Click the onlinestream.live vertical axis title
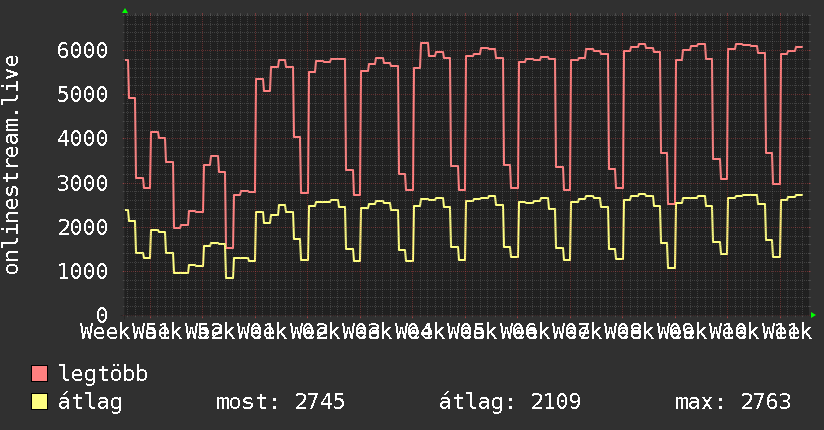Screen dimensions: 824x430 point(11,165)
